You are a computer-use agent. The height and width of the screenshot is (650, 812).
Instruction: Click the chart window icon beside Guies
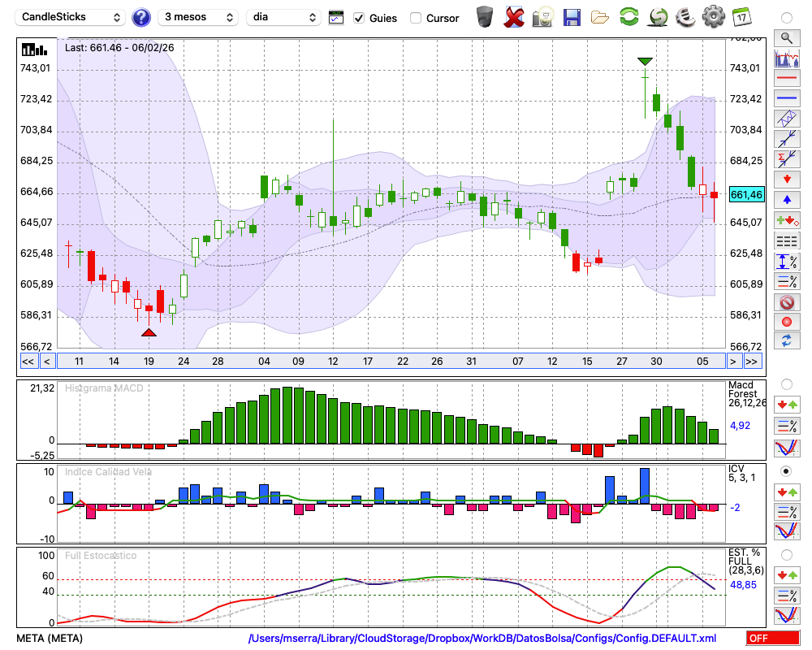coord(336,18)
